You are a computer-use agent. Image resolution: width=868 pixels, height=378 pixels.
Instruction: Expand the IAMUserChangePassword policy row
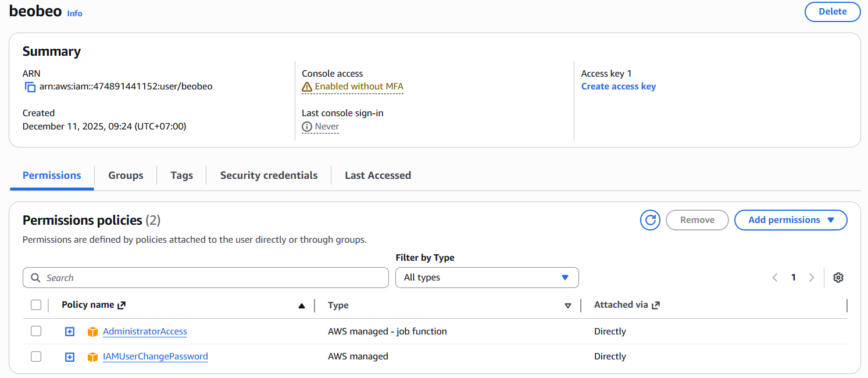pyautogui.click(x=70, y=357)
